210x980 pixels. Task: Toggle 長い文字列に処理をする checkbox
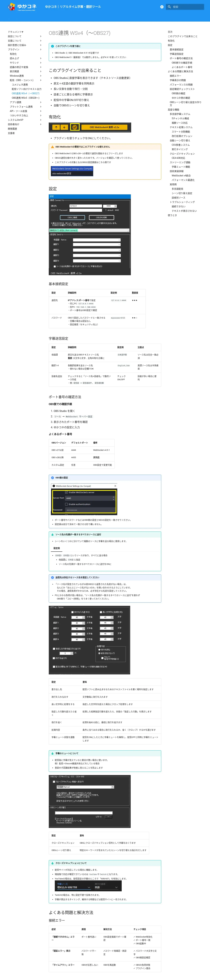point(101,612)
